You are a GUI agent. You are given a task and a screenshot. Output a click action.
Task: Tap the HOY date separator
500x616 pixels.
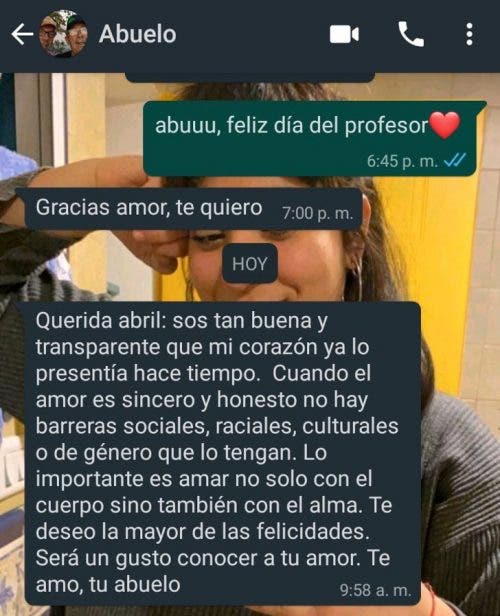coord(250,264)
